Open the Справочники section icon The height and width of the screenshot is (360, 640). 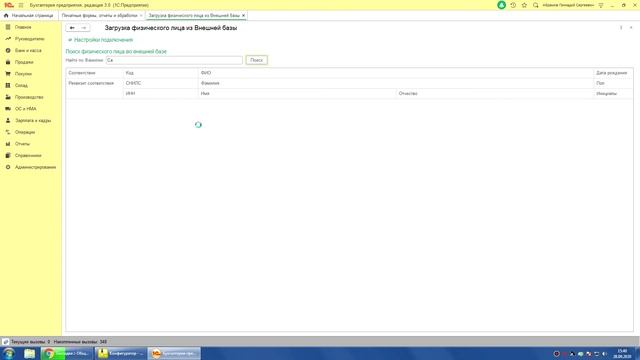click(x=8, y=156)
